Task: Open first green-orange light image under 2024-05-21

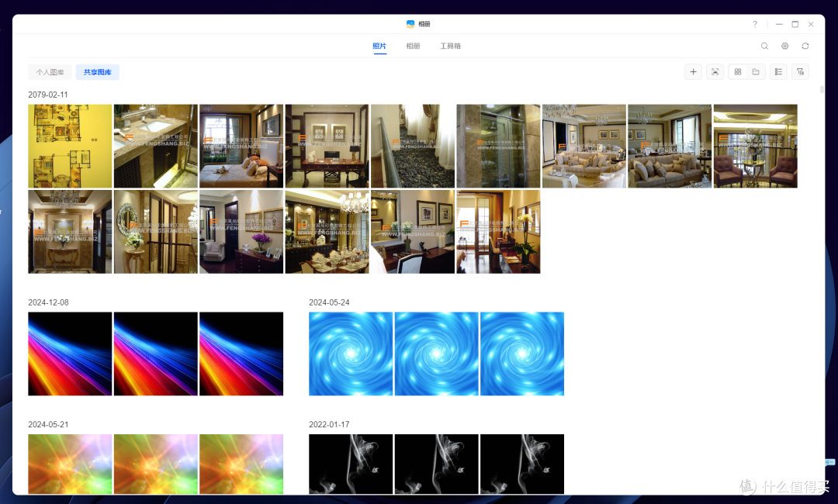Action: [70, 464]
